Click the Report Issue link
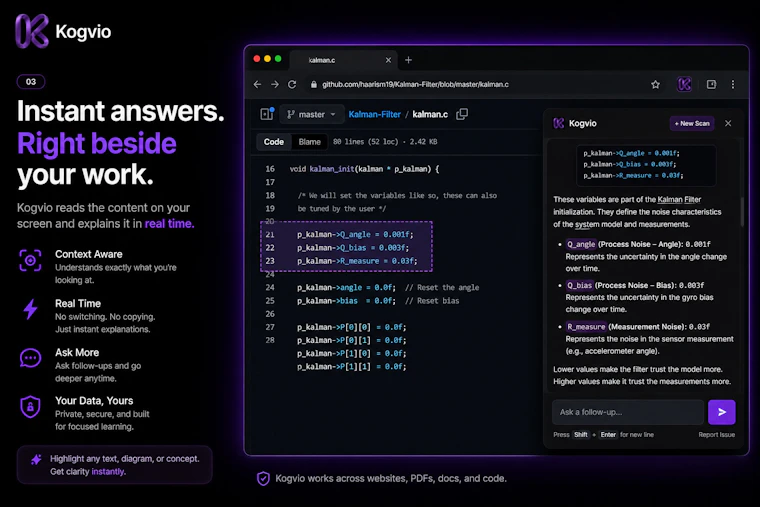The image size is (760, 507). 716,435
